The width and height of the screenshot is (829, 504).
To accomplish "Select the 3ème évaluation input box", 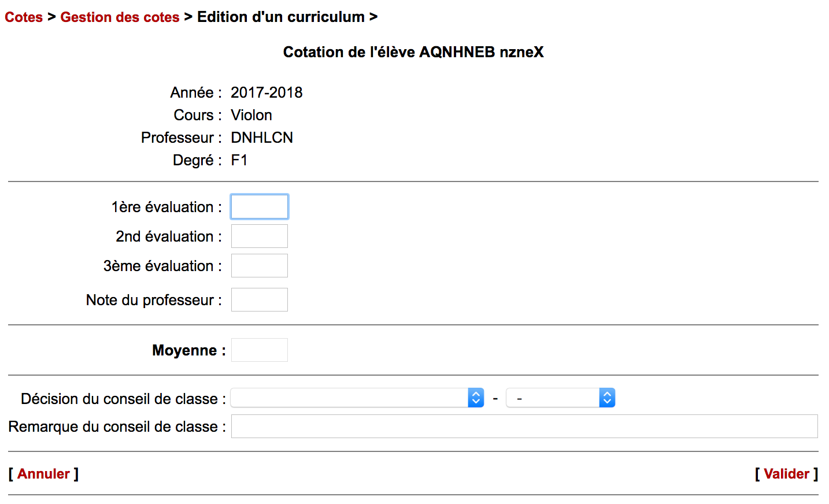I will coord(259,266).
